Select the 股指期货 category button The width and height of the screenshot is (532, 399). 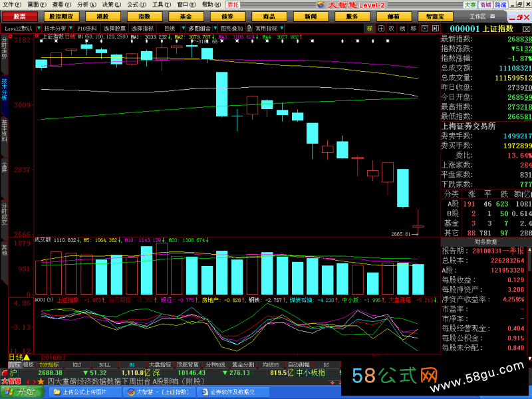pyautogui.click(x=61, y=16)
